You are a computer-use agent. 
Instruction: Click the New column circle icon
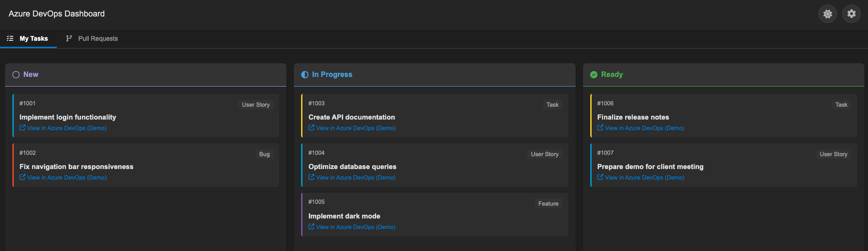[x=16, y=75]
